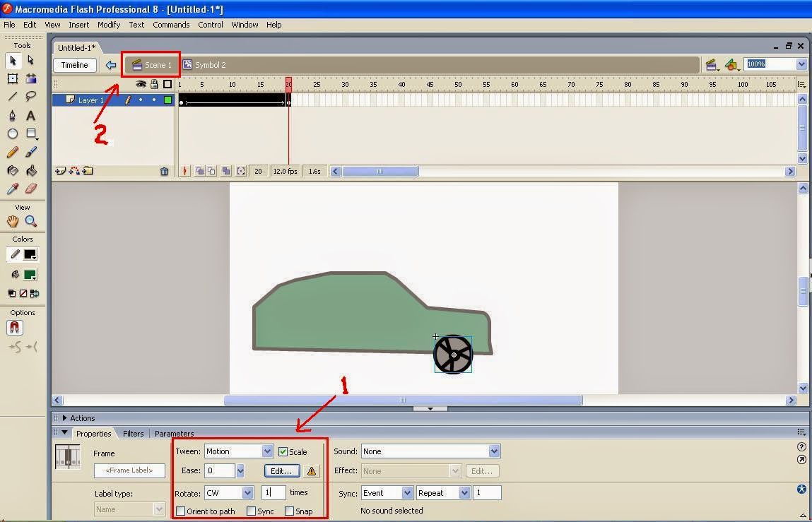Open the Commands menu

(x=171, y=24)
